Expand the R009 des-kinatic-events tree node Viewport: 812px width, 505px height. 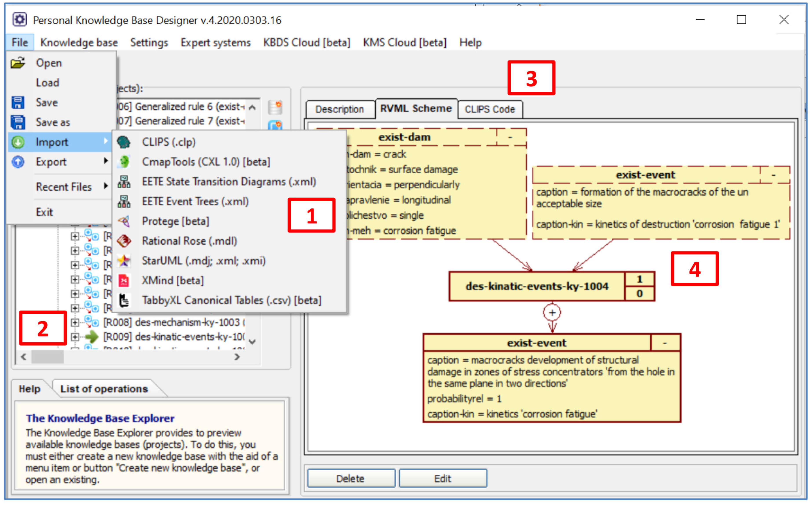[x=75, y=337]
